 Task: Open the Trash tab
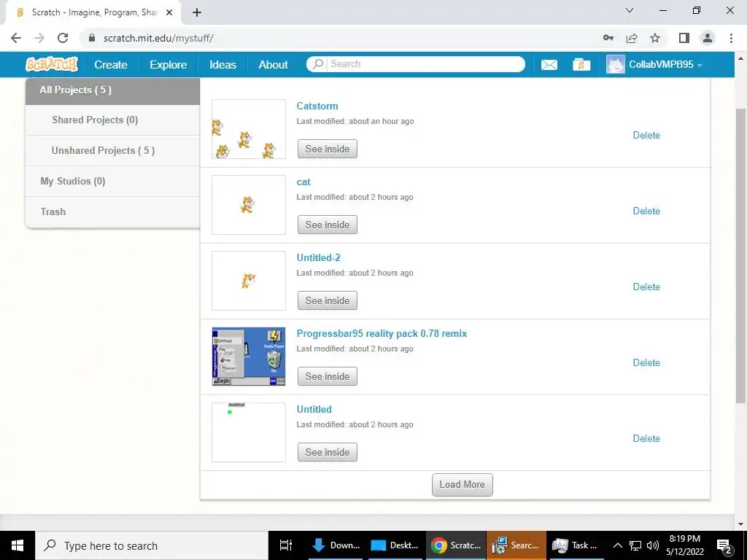[x=112, y=211]
